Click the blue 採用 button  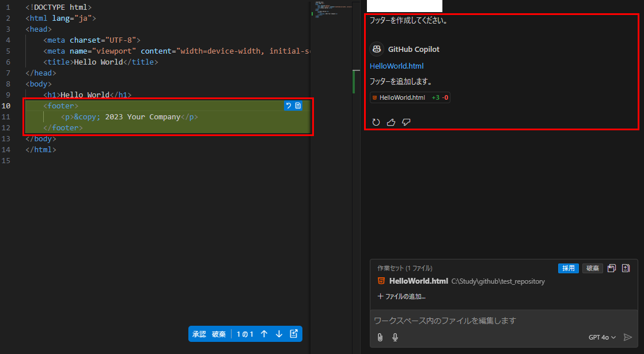tap(569, 268)
